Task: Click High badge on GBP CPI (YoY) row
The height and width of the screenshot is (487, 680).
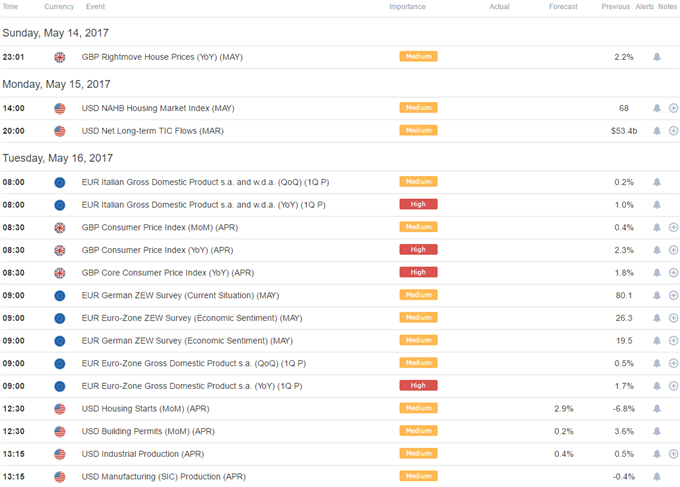Action: pos(418,249)
